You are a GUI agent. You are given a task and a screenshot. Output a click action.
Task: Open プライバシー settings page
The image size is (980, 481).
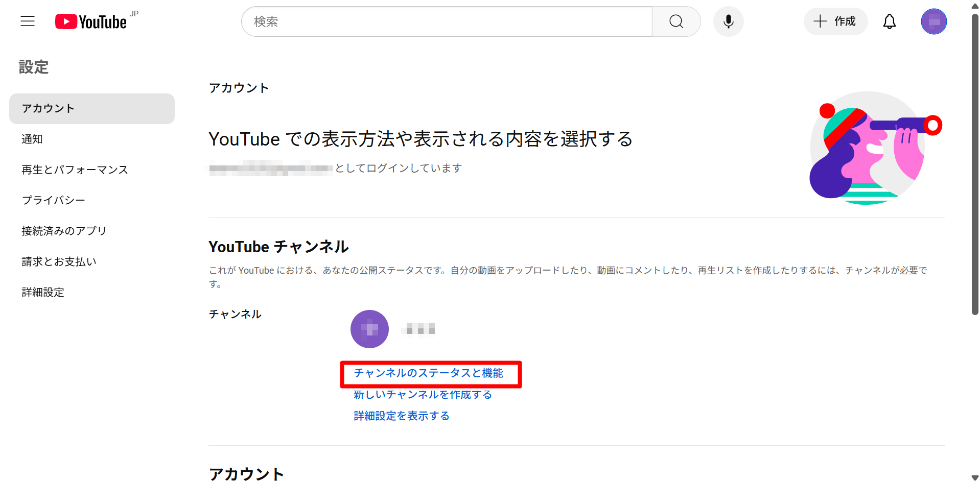(x=53, y=200)
